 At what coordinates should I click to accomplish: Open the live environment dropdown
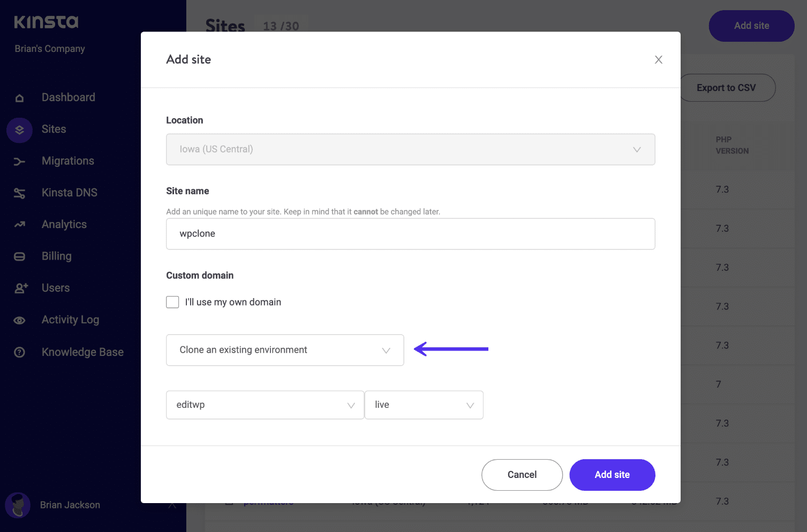tap(424, 405)
